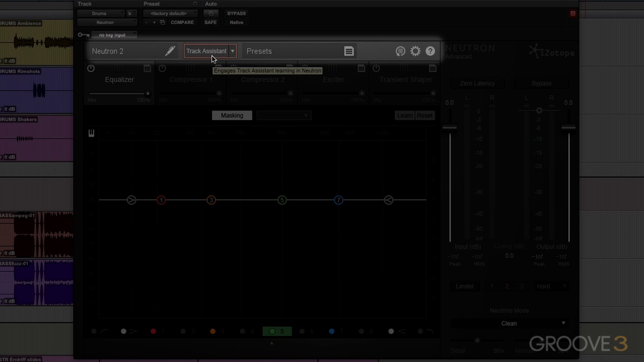This screenshot has width=644, height=362.
Task: Click the piano keyboard icon in EQ
Action: (91, 133)
